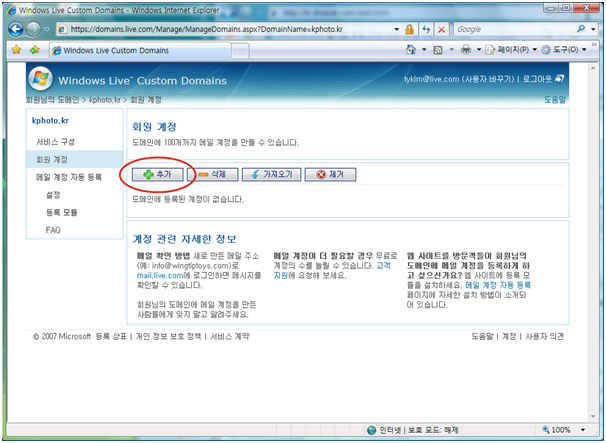Click 고객 지원 support link
This screenshot has width=606, height=443.
tap(383, 266)
